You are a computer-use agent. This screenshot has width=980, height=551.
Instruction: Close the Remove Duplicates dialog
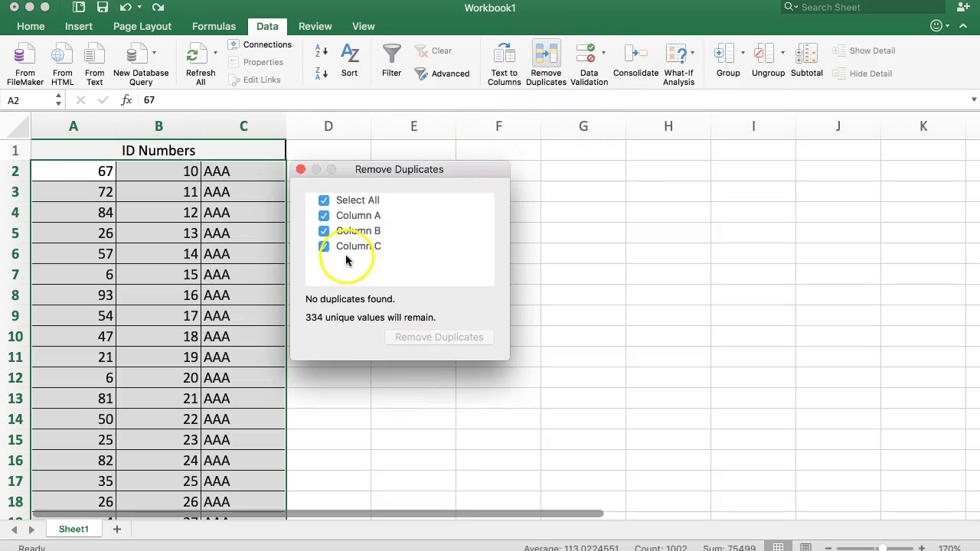click(301, 169)
